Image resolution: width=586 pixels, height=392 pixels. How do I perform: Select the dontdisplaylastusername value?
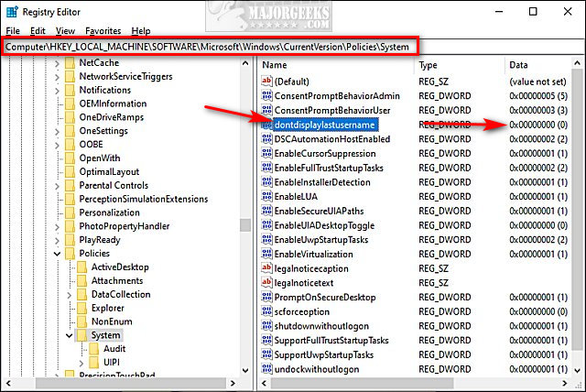324,125
